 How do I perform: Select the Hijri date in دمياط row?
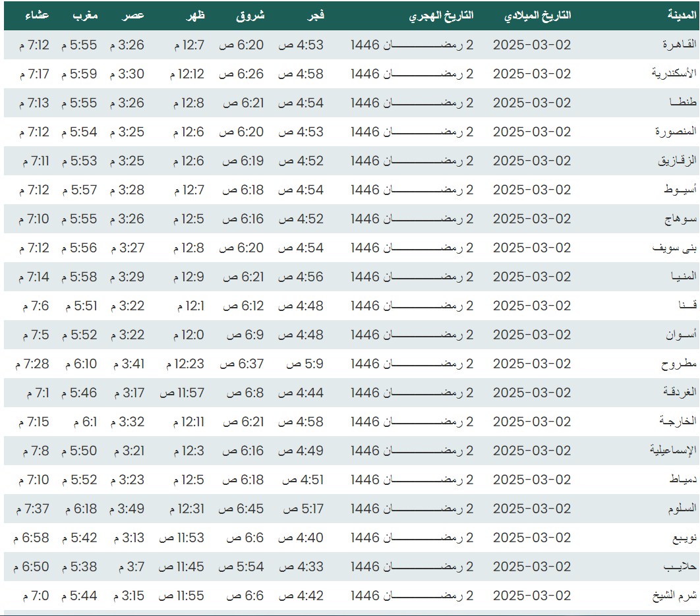(411, 480)
